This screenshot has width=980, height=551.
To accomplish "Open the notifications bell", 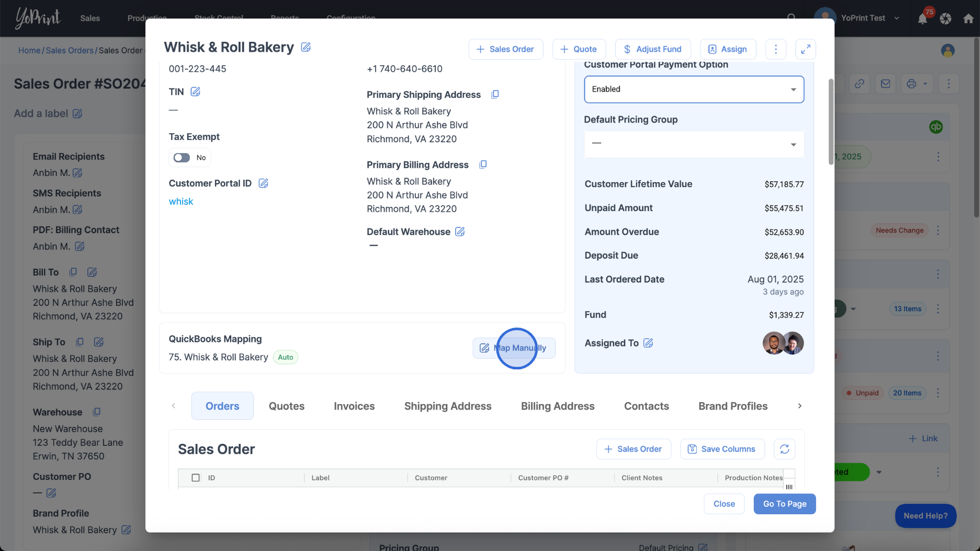I will (922, 19).
